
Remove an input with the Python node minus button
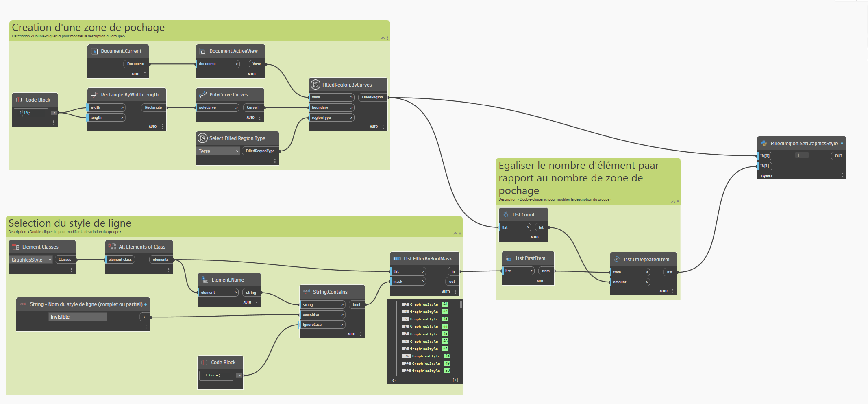tap(805, 155)
